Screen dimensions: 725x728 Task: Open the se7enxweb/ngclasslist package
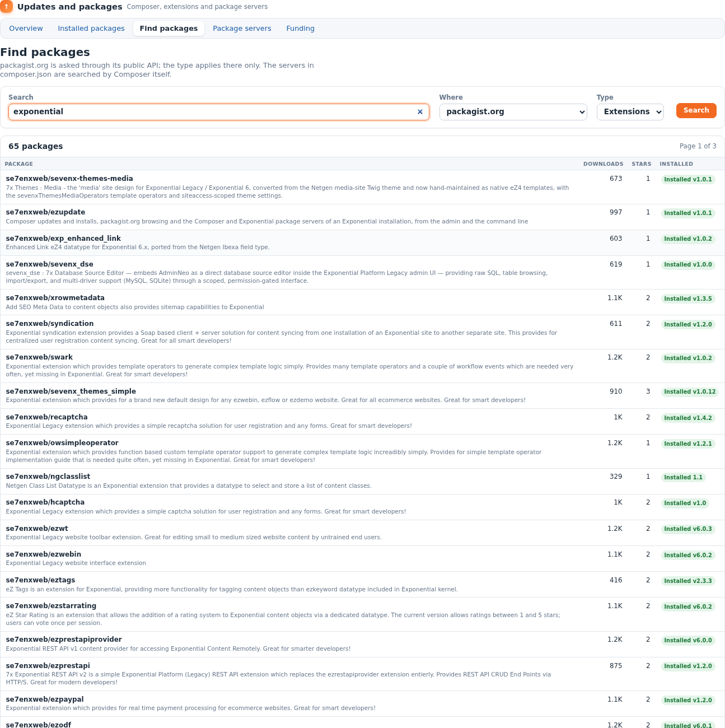click(x=48, y=477)
